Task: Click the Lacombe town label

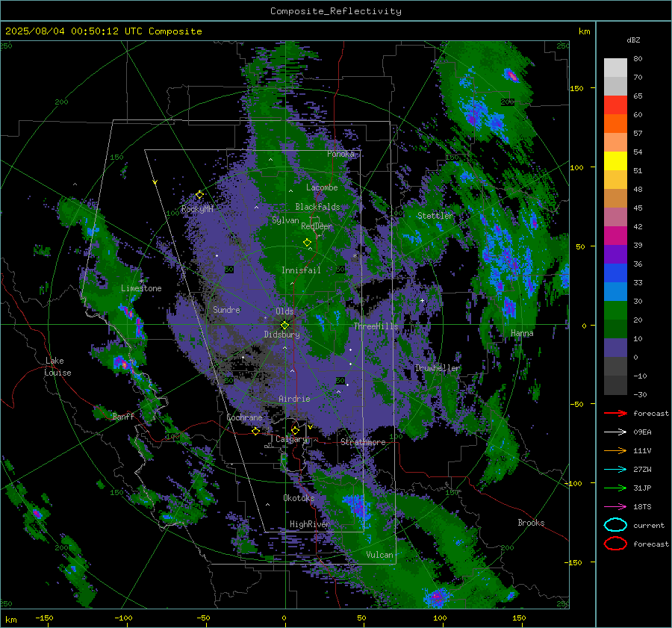Action: (322, 187)
